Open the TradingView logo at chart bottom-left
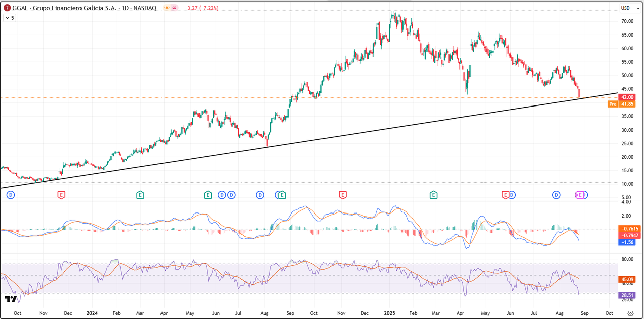The width and height of the screenshot is (644, 319). tap(11, 299)
